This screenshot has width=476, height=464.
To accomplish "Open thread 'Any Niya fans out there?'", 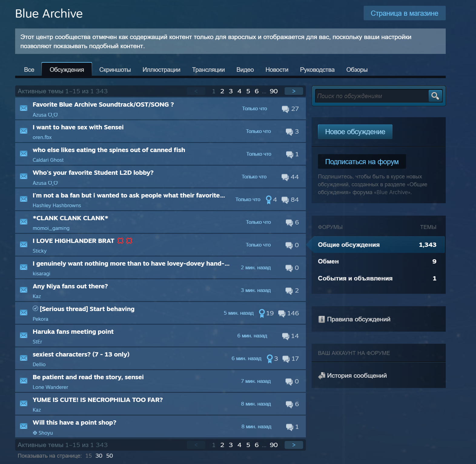I will 70,286.
